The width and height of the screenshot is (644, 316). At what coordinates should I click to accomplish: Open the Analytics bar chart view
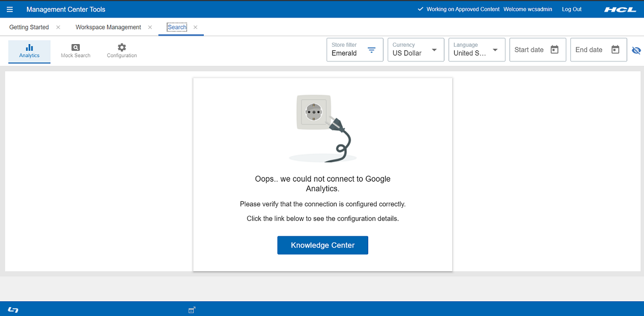click(29, 51)
